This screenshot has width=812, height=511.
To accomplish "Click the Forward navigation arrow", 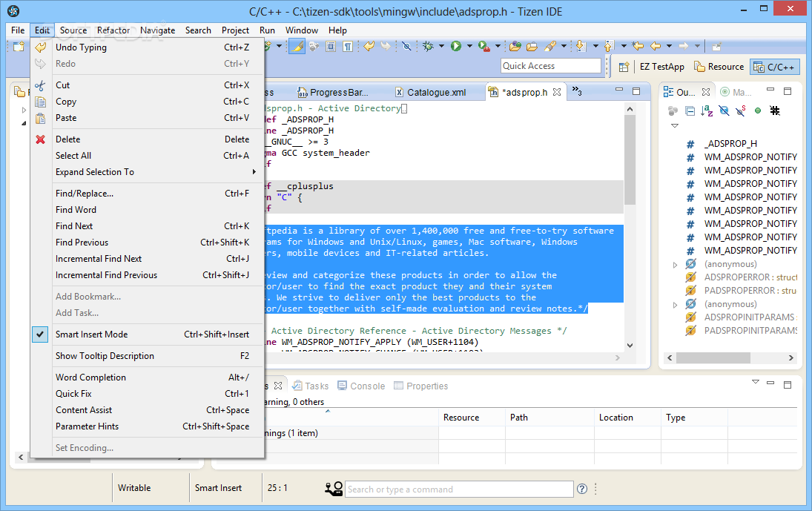I will (x=684, y=47).
